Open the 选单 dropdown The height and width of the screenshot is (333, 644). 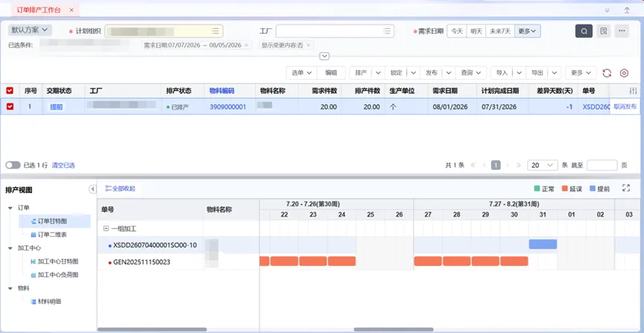pyautogui.click(x=301, y=73)
